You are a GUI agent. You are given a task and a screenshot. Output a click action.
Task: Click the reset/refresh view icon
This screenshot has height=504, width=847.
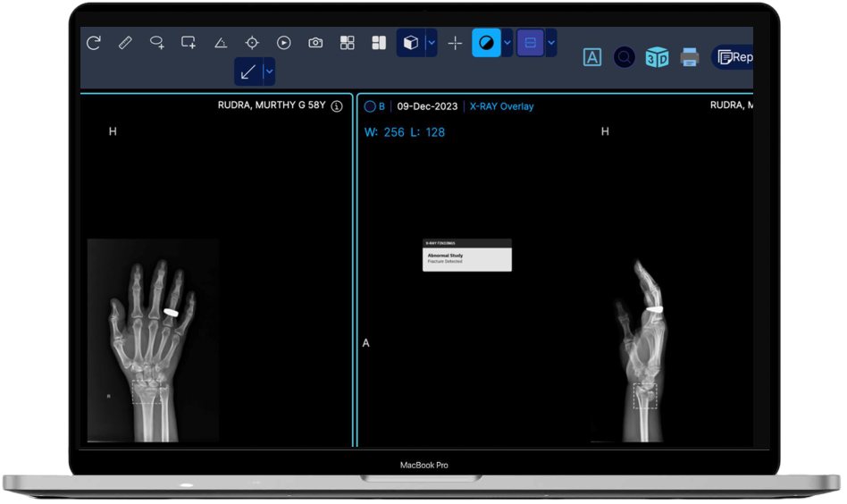[x=94, y=43]
